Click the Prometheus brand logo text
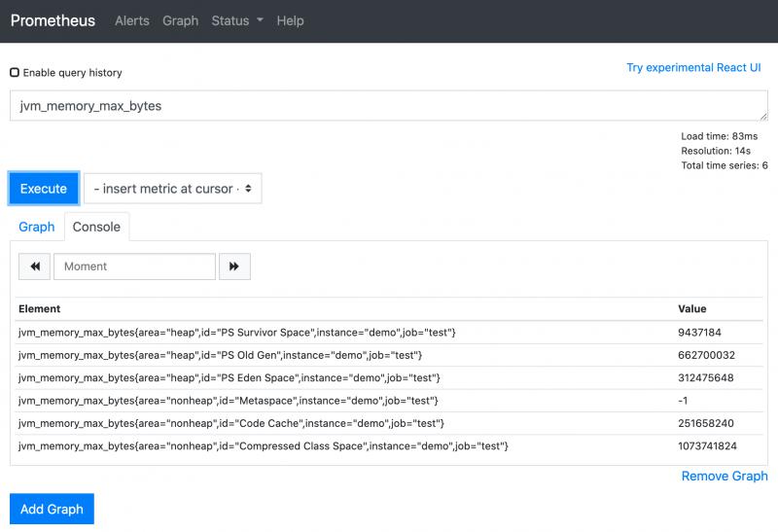Image resolution: width=778 pixels, height=532 pixels. click(x=54, y=20)
